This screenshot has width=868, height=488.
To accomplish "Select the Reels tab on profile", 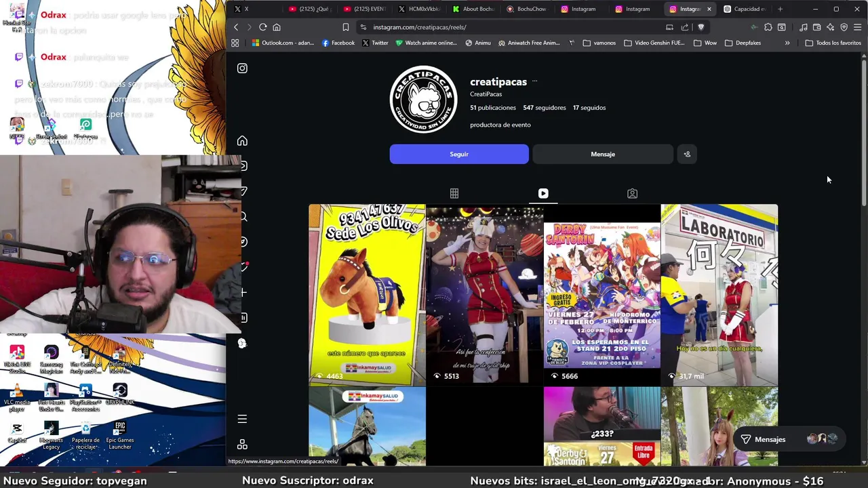I will pos(543,193).
